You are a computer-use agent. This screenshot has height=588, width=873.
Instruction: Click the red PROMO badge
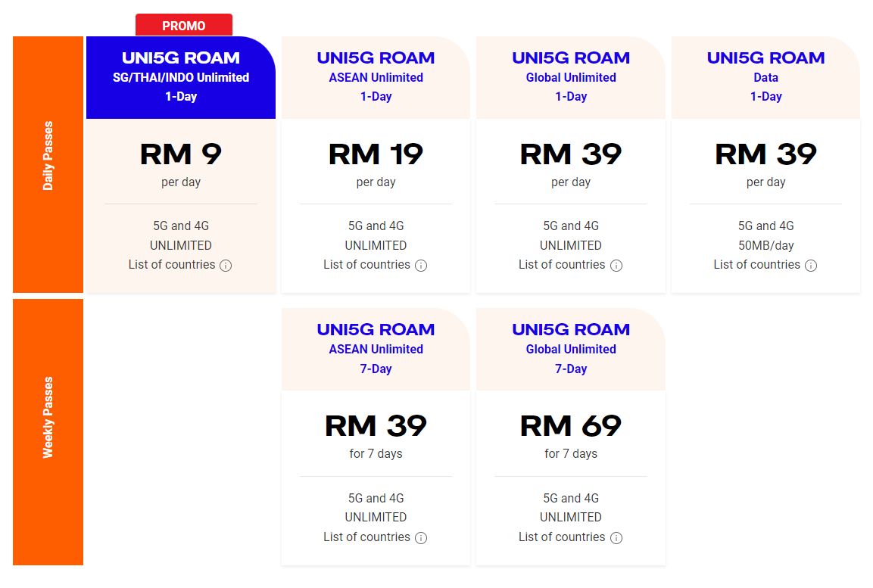pyautogui.click(x=183, y=25)
